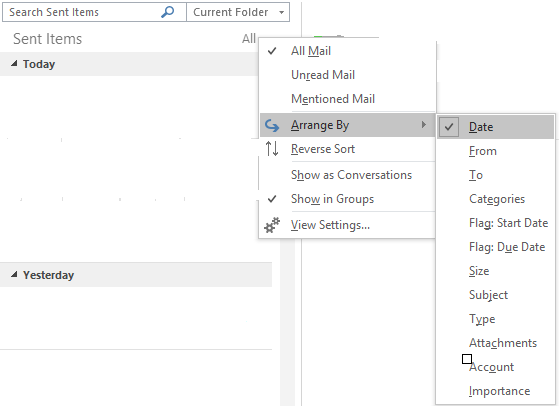
Task: Arrange by Flag: Start Date
Action: pyautogui.click(x=496, y=223)
